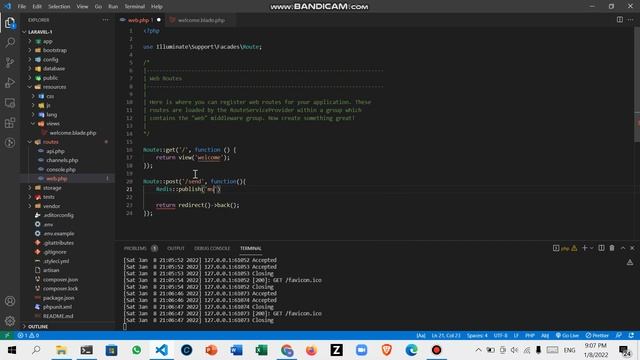This screenshot has height=360, width=640.
Task: Open the Accounts menu icon
Action: coord(10,301)
